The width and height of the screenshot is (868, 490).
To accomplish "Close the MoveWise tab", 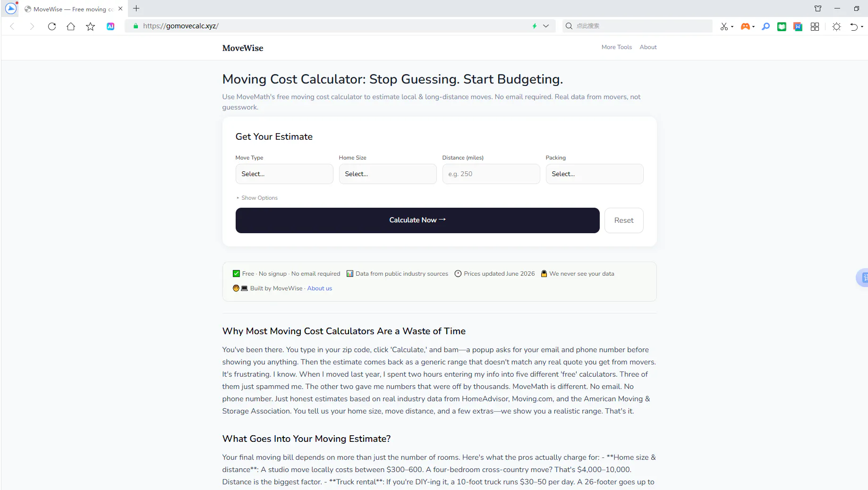I will coord(120,8).
